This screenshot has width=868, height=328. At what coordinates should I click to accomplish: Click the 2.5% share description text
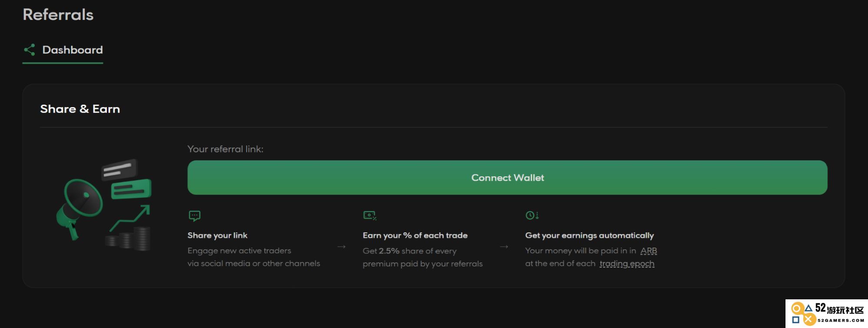[422, 257]
